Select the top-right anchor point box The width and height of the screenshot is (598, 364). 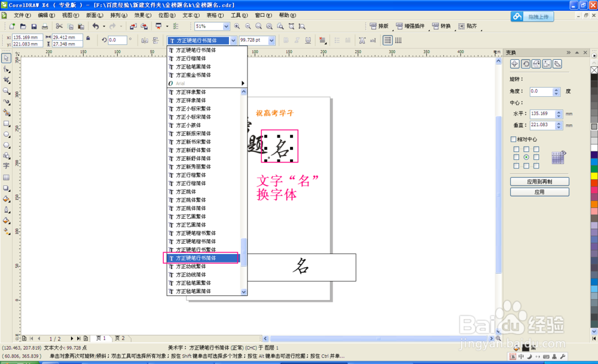(x=536, y=149)
